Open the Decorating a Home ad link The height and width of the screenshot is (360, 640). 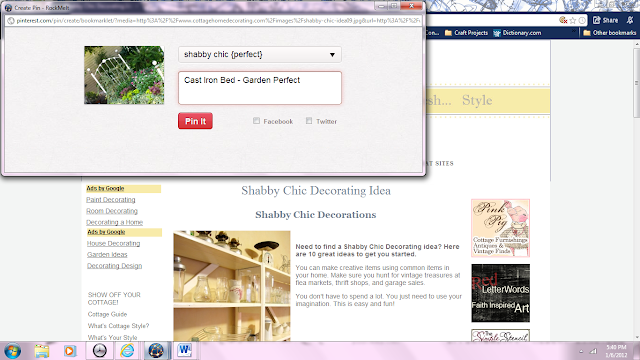pyautogui.click(x=114, y=222)
